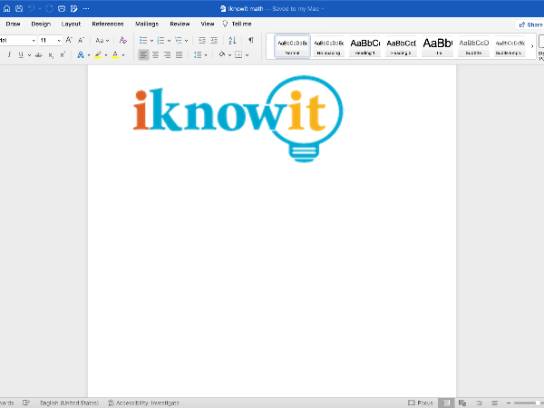Toggle strikethrough formatting

point(39,55)
